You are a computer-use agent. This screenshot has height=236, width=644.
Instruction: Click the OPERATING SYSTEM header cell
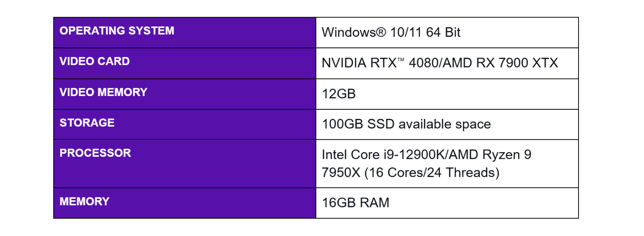tap(185, 33)
